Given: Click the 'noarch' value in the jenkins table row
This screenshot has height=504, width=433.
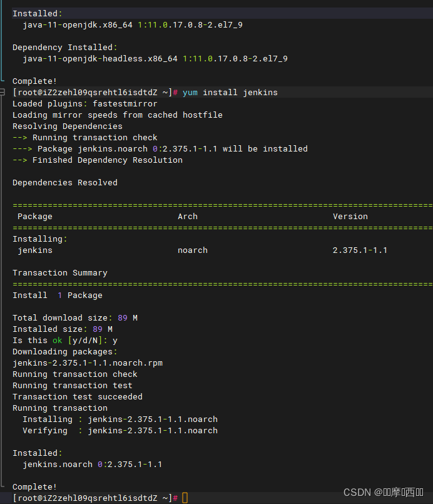Looking at the screenshot, I should (x=193, y=250).
